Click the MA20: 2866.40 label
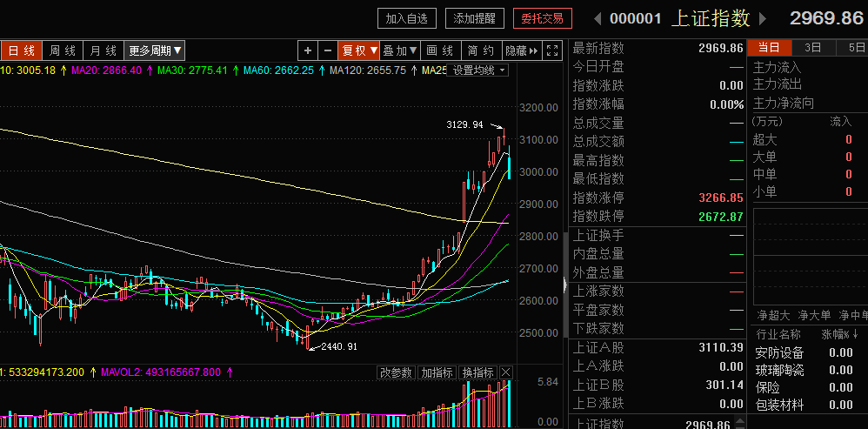868x429 pixels. tap(106, 70)
